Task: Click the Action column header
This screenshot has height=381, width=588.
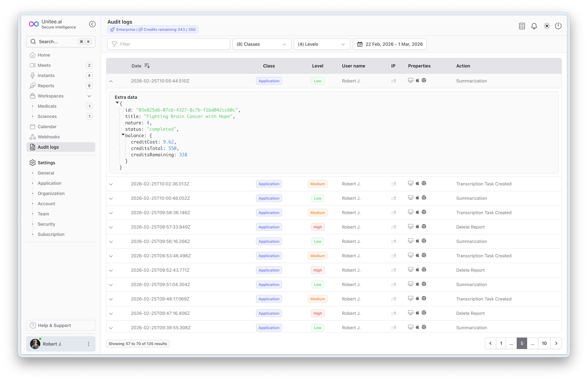Action: [x=463, y=66]
